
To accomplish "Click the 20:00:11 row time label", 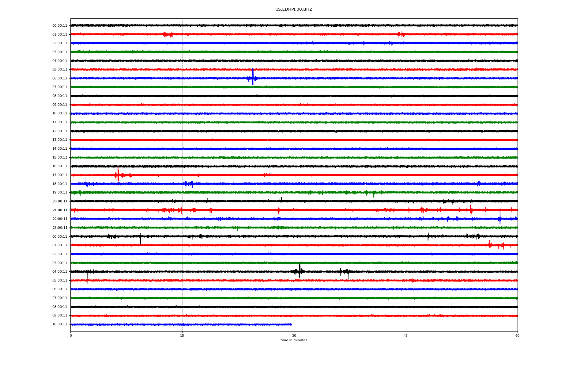I will (60, 201).
